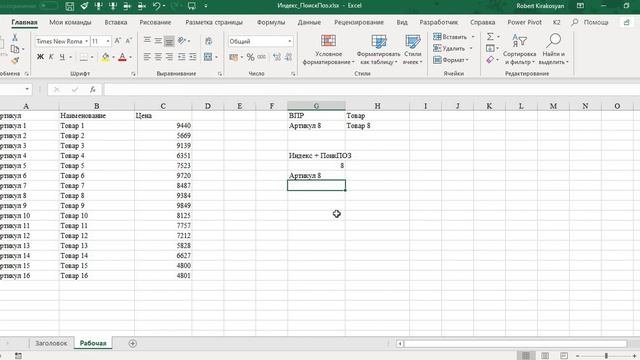Toggle italic (К) formatting
Viewport: 640px width, 360px height.
coord(51,57)
